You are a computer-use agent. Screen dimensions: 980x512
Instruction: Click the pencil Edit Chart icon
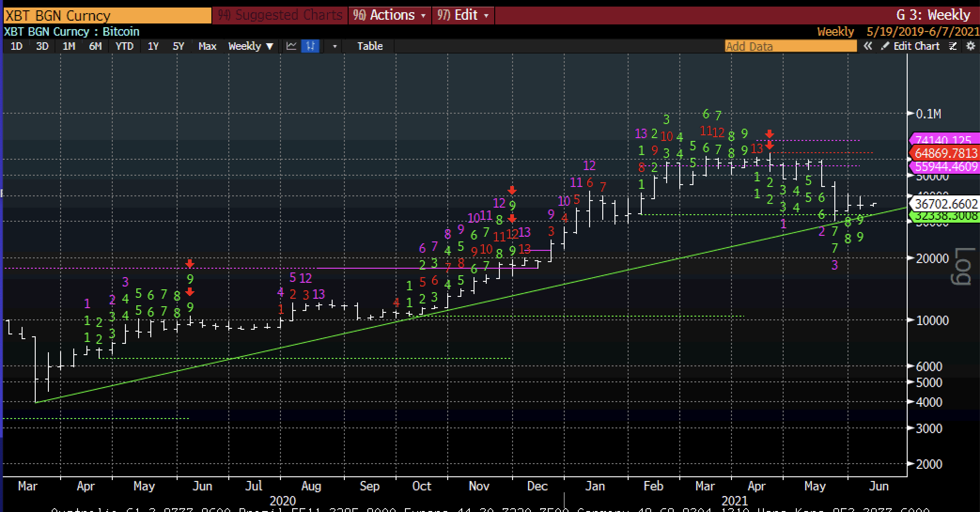coord(885,46)
